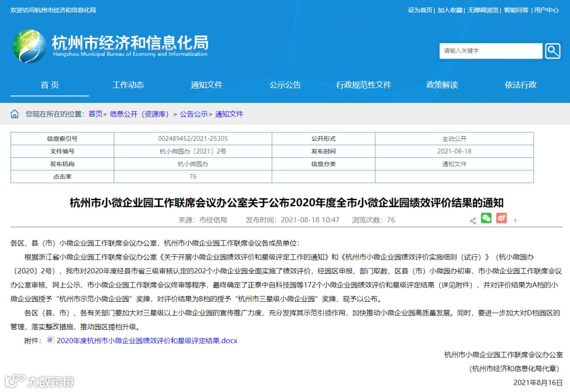570x392 pixels.
Task: Click 设为首页 top link
Action: click(x=420, y=10)
